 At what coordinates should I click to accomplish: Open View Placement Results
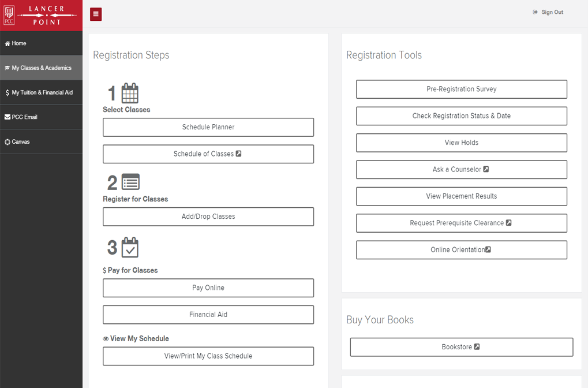tap(462, 196)
